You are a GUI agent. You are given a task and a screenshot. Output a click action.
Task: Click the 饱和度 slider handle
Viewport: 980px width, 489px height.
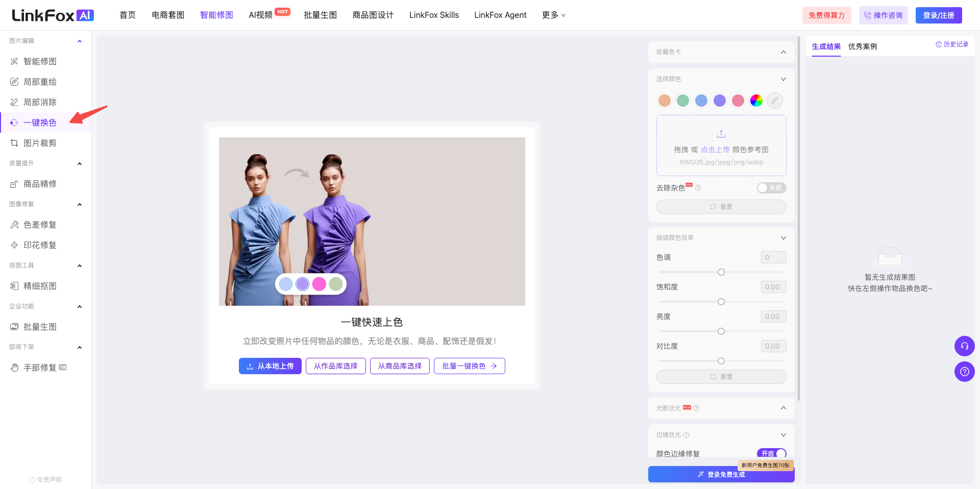pyautogui.click(x=721, y=302)
